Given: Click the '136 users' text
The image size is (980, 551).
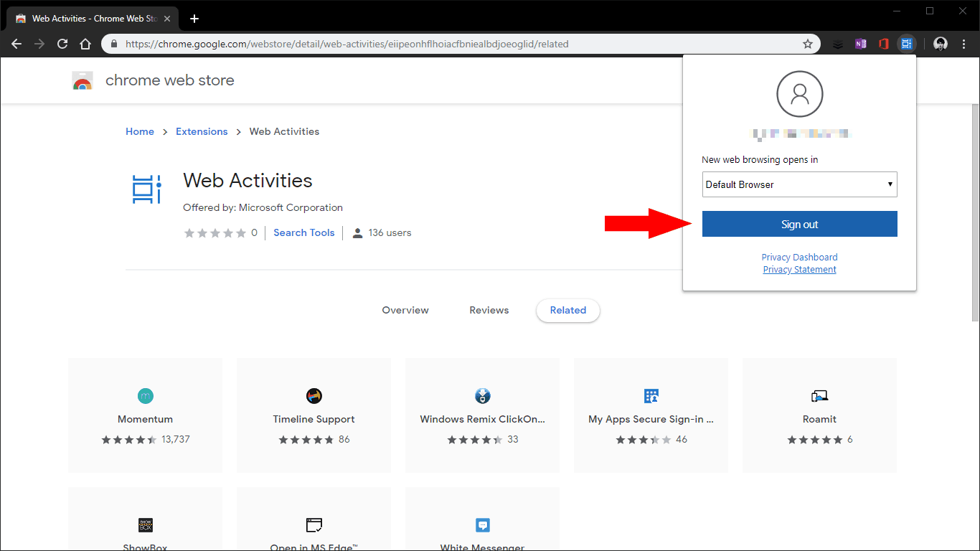Looking at the screenshot, I should tap(390, 232).
